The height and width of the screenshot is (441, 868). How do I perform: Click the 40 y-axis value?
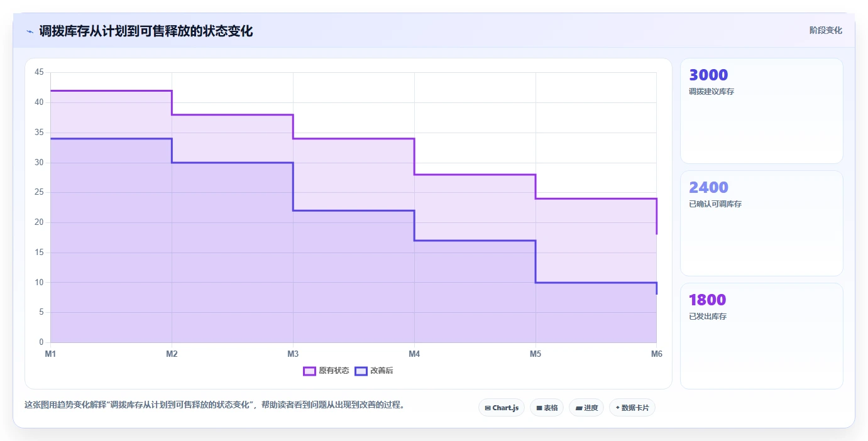(x=39, y=102)
